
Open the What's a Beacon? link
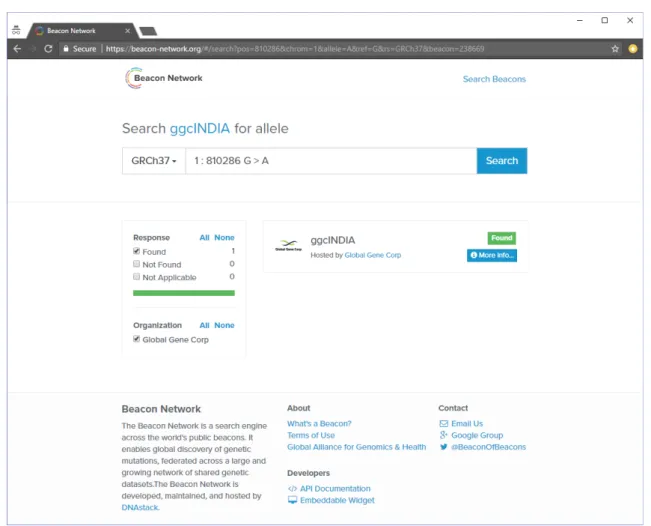point(319,423)
